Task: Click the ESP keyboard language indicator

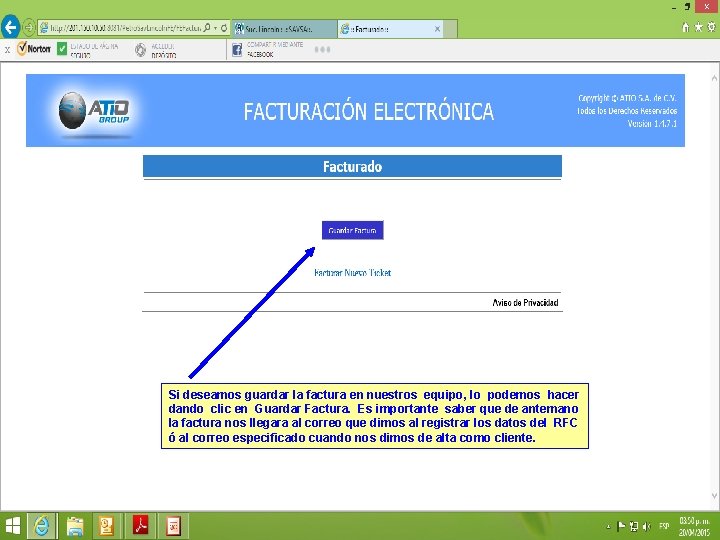Action: tap(664, 526)
